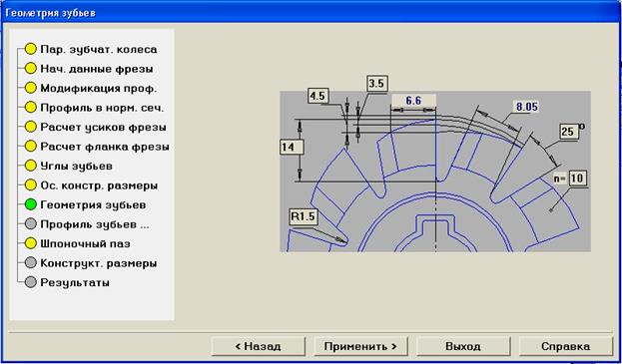The height and width of the screenshot is (364, 622).
Task: Edit the R1.5 radius field
Action: [304, 217]
